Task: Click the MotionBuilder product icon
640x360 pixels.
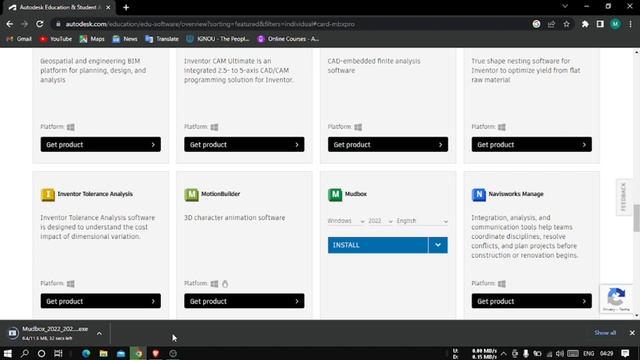Action: click(191, 194)
